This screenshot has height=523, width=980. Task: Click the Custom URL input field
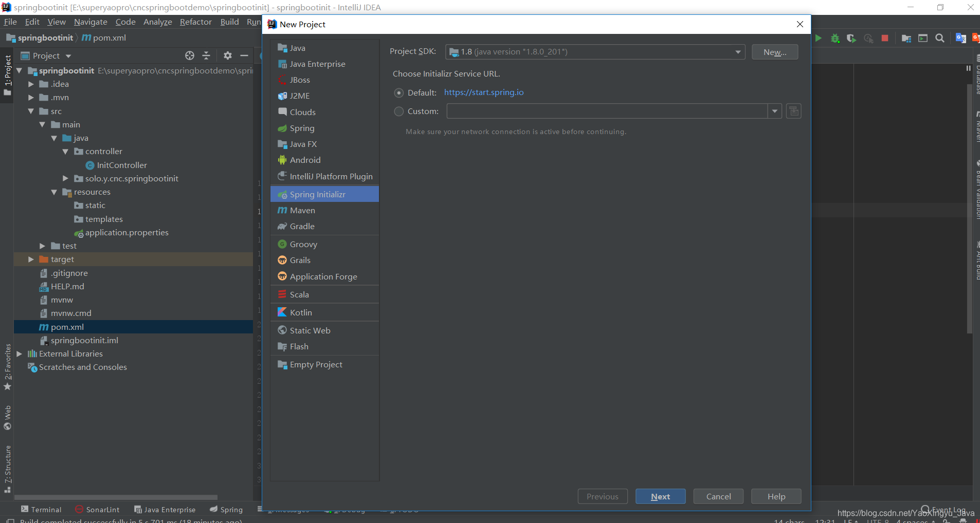607,111
